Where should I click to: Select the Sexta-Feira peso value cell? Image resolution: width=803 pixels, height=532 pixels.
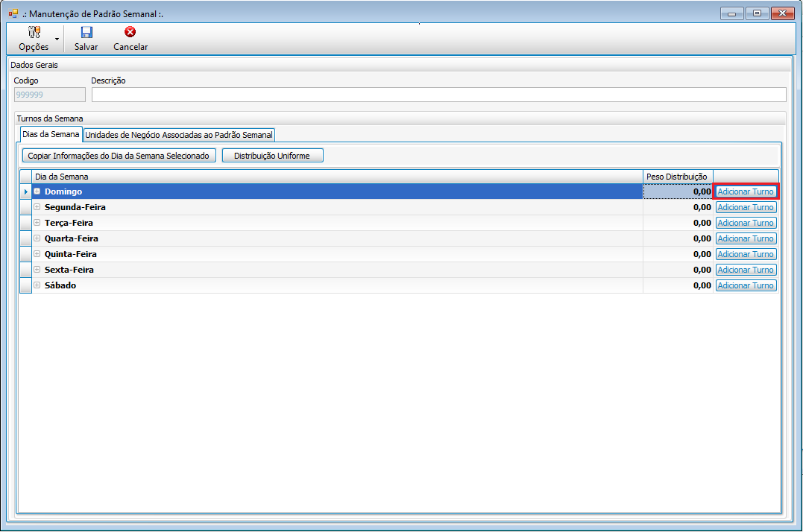coord(678,270)
